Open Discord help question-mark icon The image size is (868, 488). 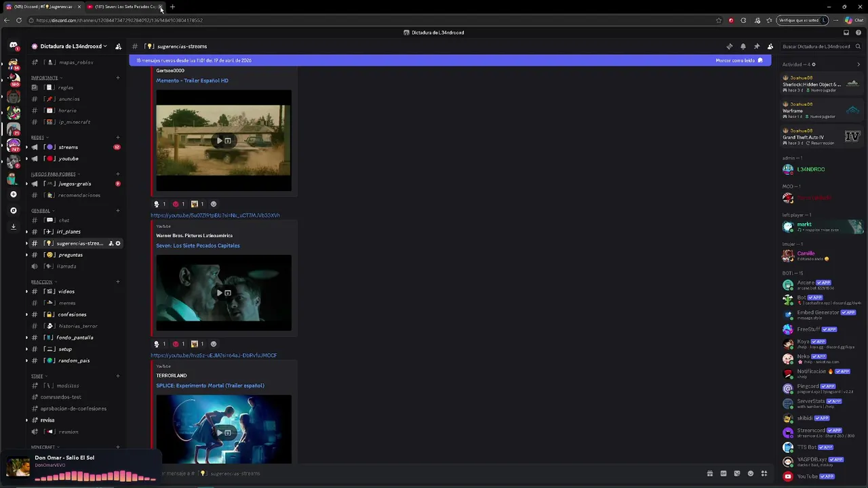pyautogui.click(x=859, y=33)
